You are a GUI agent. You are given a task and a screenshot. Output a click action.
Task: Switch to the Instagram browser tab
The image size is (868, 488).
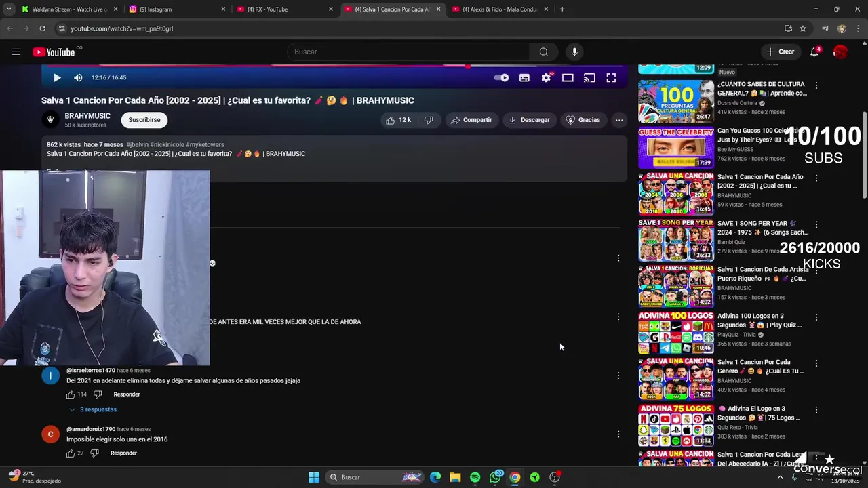(x=178, y=9)
